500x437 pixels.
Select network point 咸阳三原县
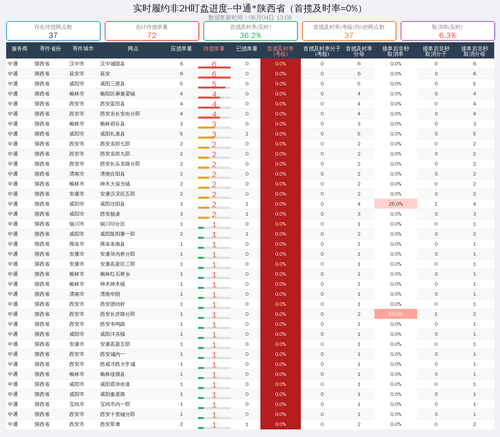coord(112,84)
